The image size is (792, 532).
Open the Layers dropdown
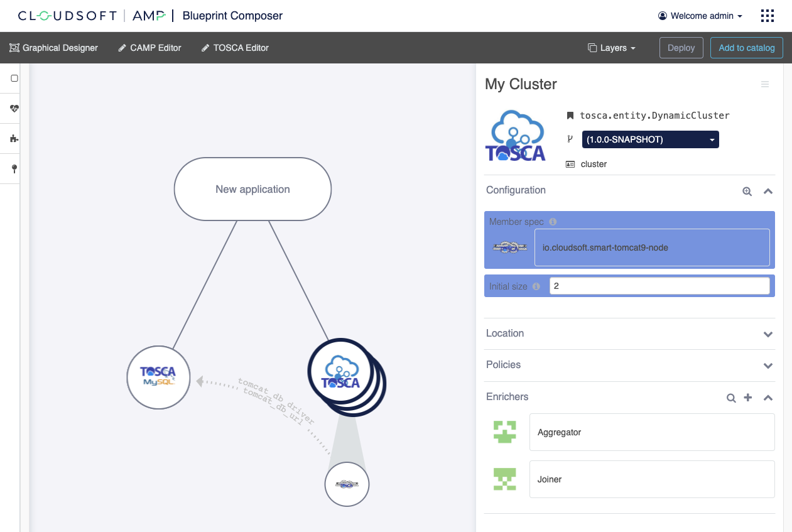[612, 48]
